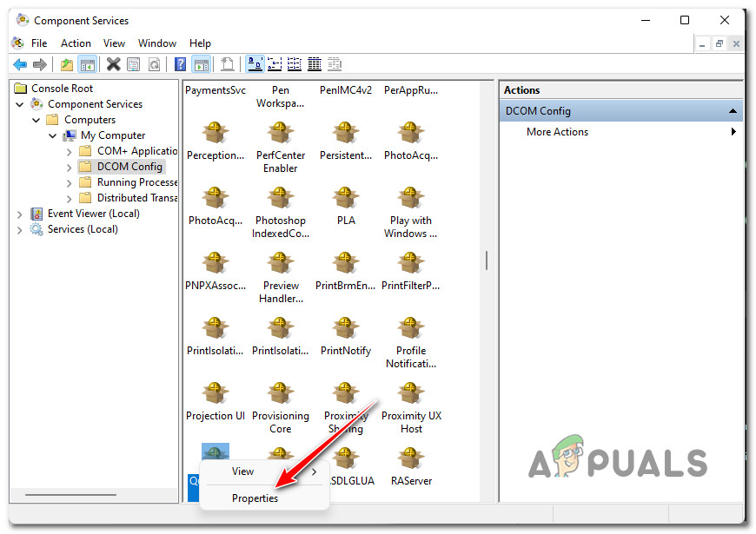The width and height of the screenshot is (756, 534).
Task: Click the Delete X toolbar icon
Action: tap(113, 64)
